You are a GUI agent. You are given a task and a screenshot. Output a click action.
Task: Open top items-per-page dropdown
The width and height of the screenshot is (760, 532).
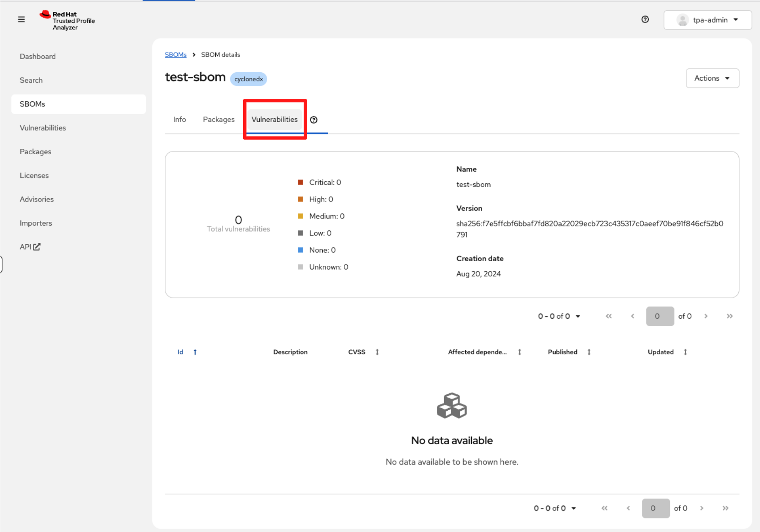tap(559, 316)
